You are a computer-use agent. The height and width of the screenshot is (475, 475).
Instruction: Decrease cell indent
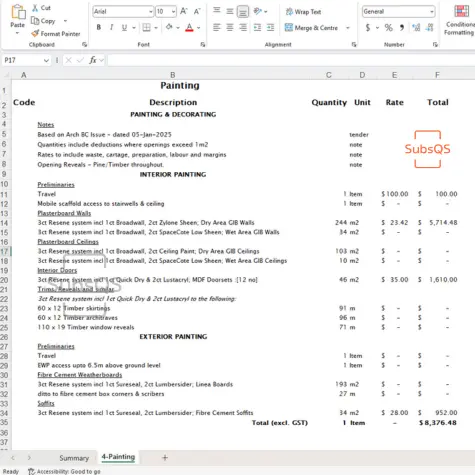(x=257, y=27)
